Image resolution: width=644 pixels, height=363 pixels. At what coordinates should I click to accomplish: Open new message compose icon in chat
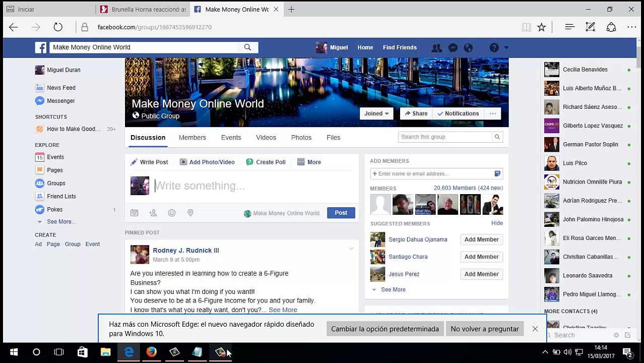click(628, 335)
